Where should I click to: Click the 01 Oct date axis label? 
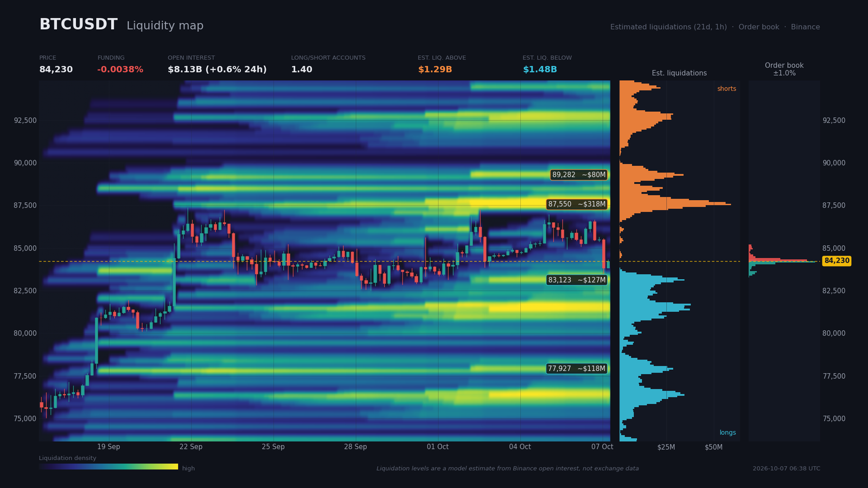[x=438, y=447]
